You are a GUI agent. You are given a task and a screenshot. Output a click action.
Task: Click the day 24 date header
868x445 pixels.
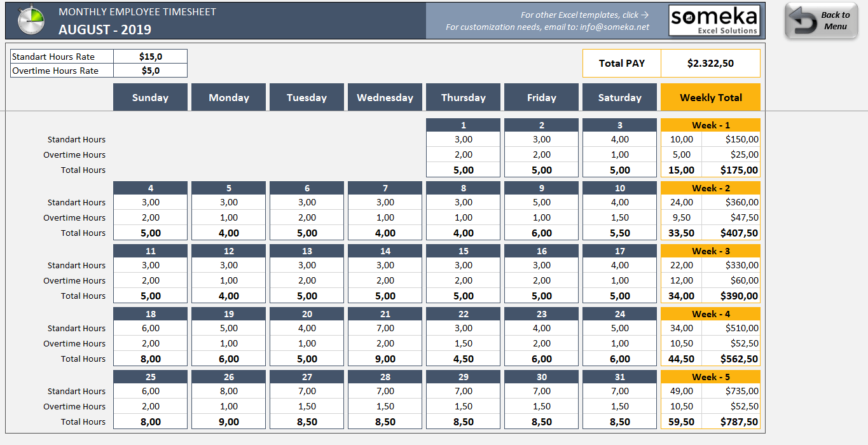[x=619, y=314]
